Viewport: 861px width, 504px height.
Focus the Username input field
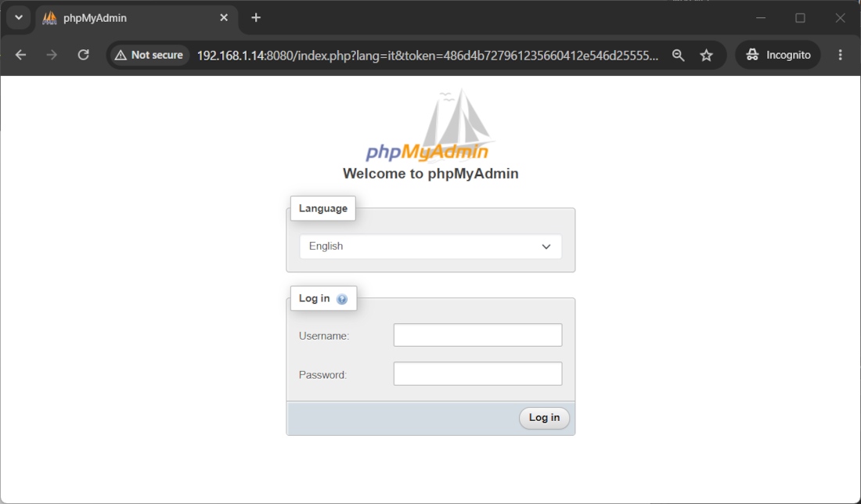click(x=477, y=335)
